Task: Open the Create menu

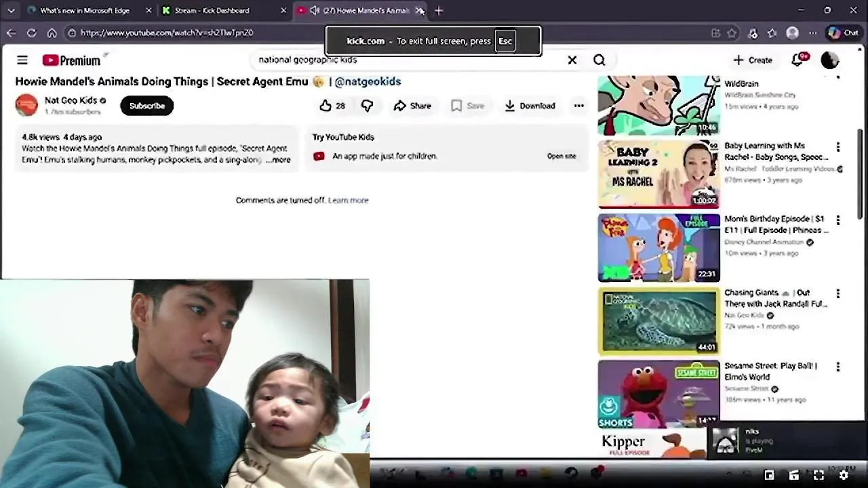Action: pos(753,60)
